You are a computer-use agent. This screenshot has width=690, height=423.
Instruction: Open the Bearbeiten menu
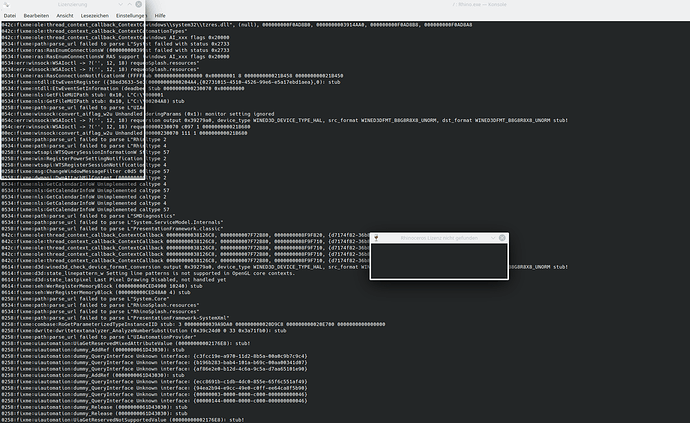pos(36,15)
